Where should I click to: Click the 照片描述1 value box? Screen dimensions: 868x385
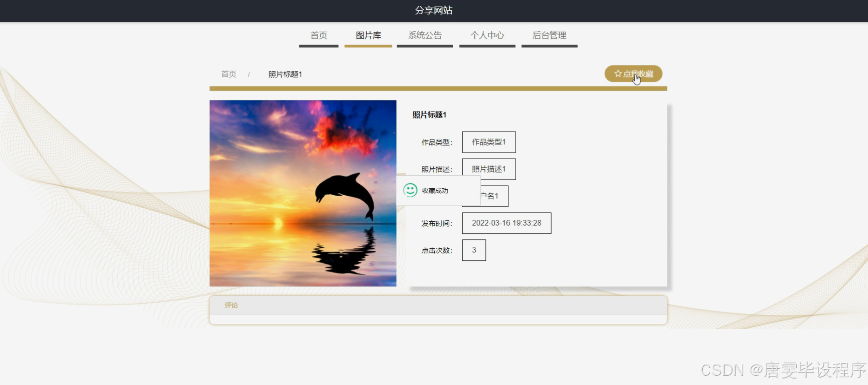point(489,169)
